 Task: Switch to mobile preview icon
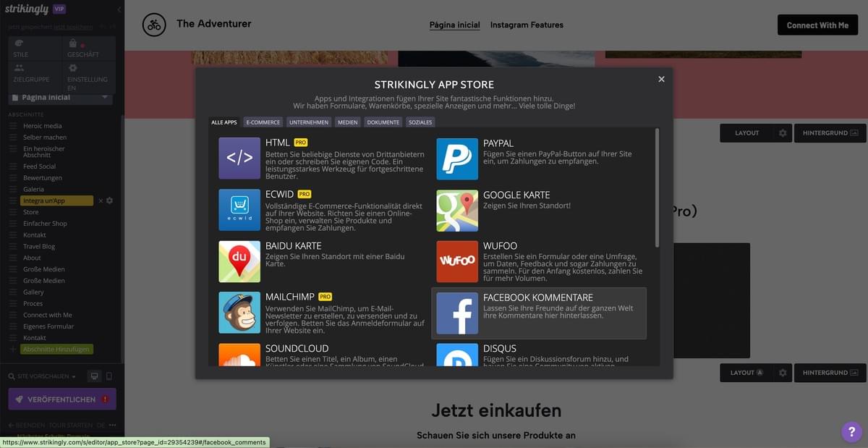(x=109, y=376)
